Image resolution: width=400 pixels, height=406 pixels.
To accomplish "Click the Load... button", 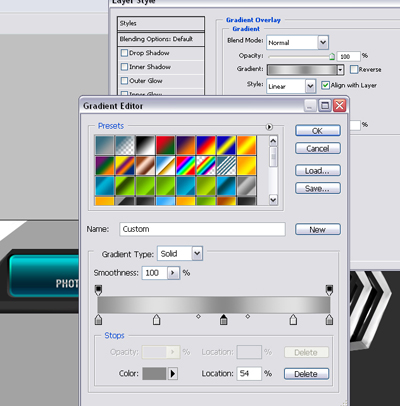I will [x=318, y=171].
